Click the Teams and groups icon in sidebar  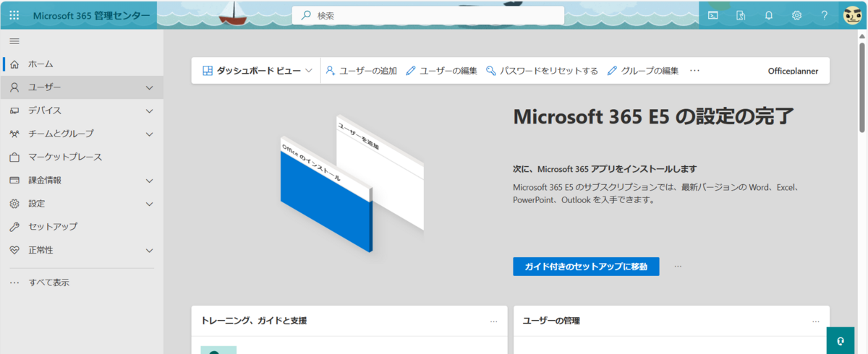(14, 134)
